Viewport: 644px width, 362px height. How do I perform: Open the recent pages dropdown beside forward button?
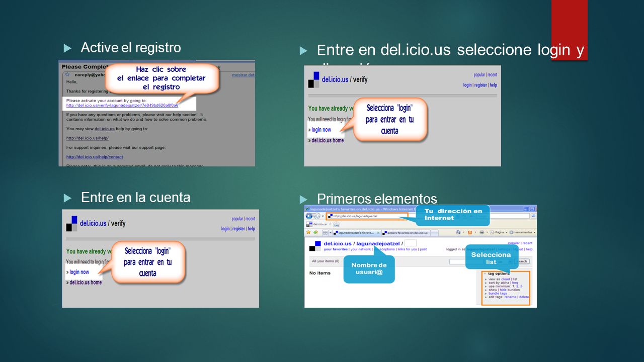(x=323, y=216)
